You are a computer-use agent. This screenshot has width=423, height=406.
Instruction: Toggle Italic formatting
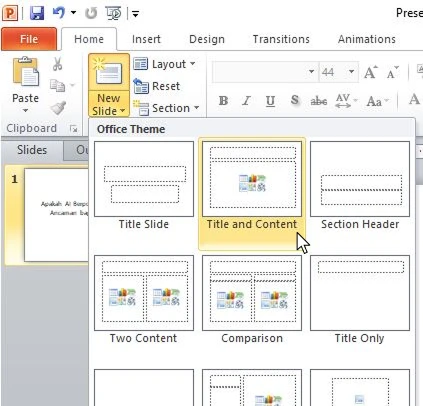[x=246, y=101]
